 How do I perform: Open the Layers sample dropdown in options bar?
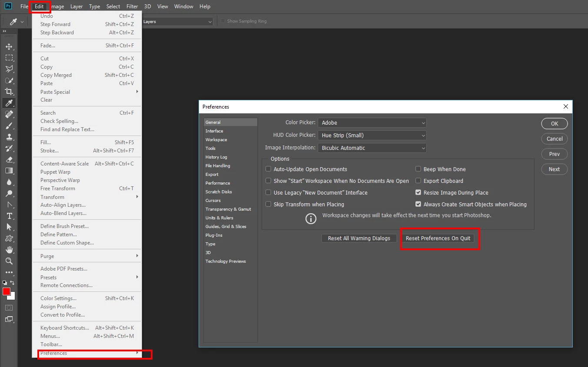click(x=177, y=21)
